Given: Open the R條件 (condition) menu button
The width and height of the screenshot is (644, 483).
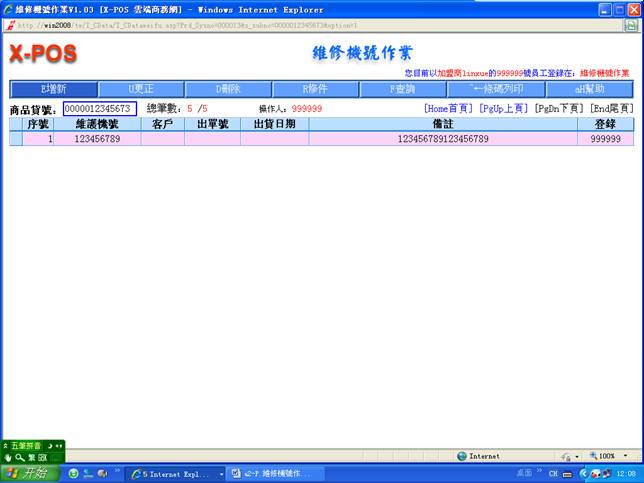Looking at the screenshot, I should 315,89.
